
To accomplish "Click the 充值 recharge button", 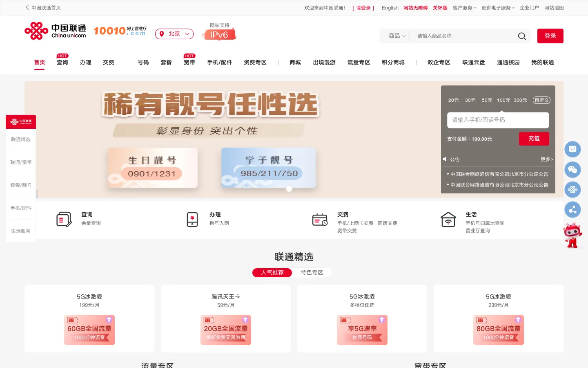I will [534, 139].
